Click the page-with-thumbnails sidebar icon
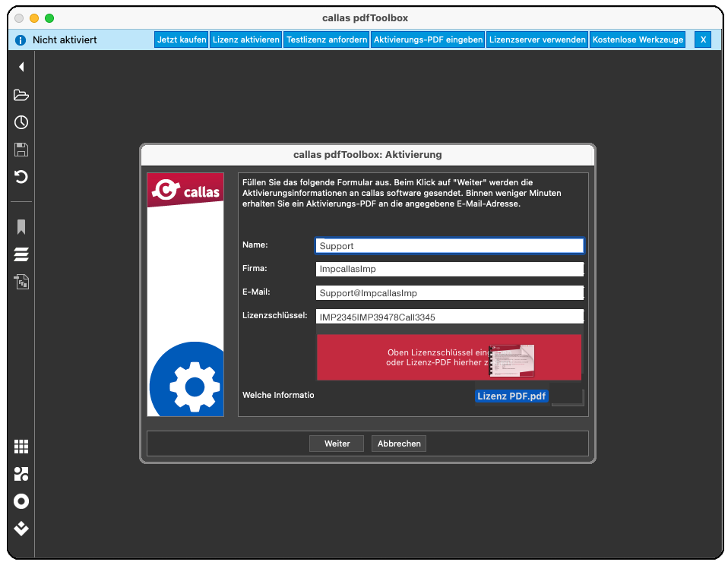Viewport: 728px width, 565px height. pyautogui.click(x=21, y=282)
